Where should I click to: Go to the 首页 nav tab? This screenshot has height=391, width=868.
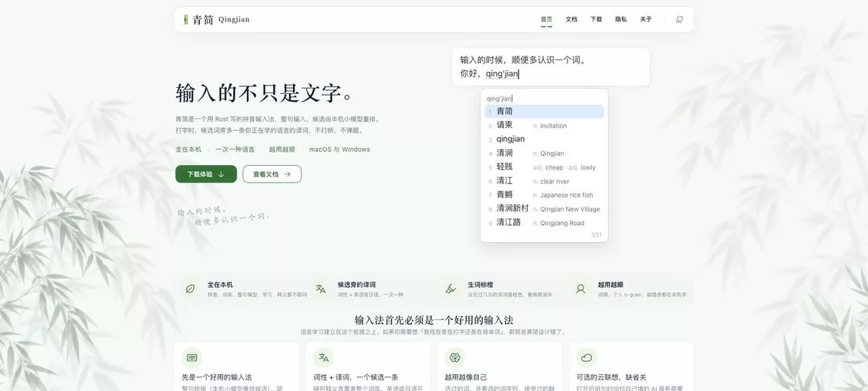pyautogui.click(x=546, y=19)
